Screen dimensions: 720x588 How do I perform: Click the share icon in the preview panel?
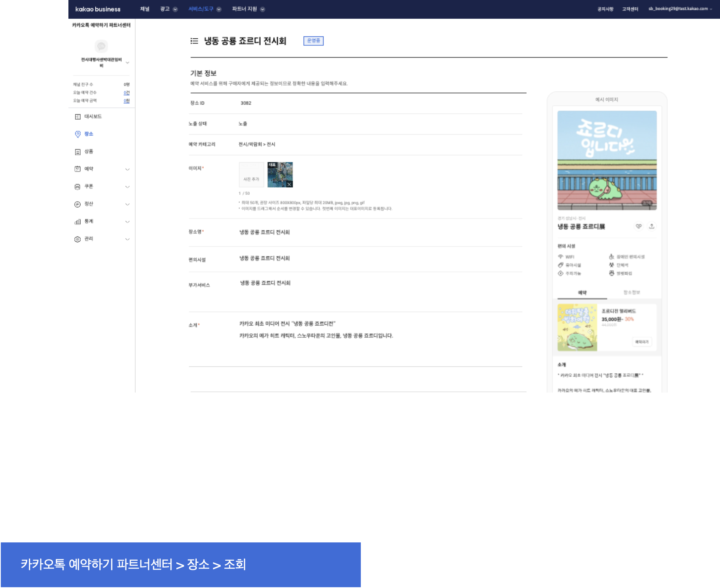pyautogui.click(x=652, y=226)
